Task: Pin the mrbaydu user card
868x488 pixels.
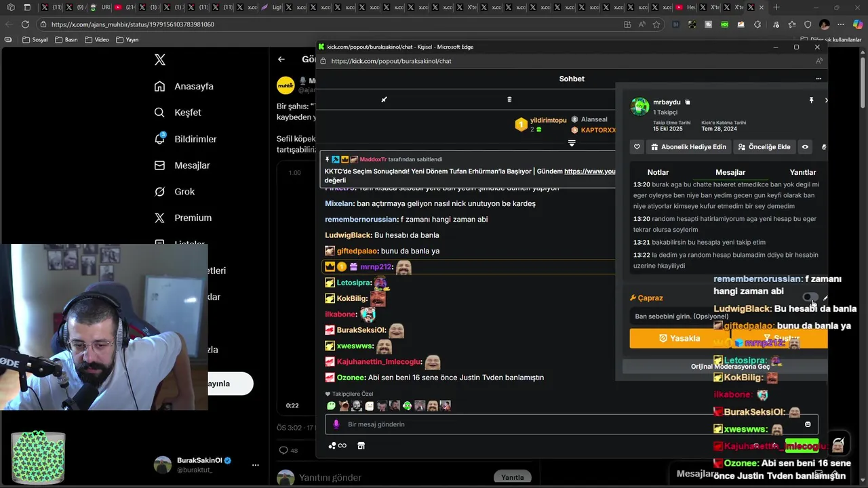Action: tap(811, 100)
